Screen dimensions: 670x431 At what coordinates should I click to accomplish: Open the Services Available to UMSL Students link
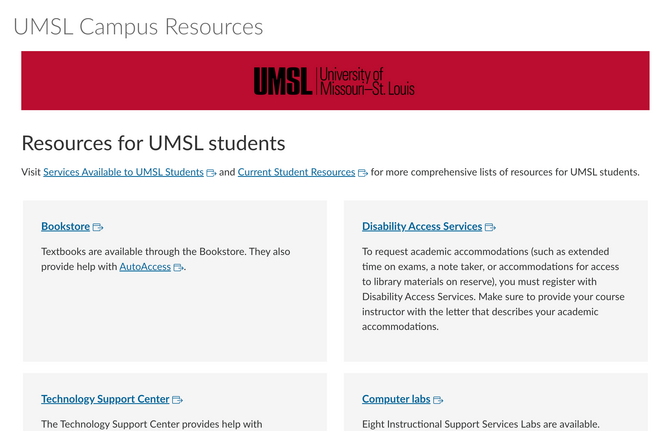(x=123, y=172)
